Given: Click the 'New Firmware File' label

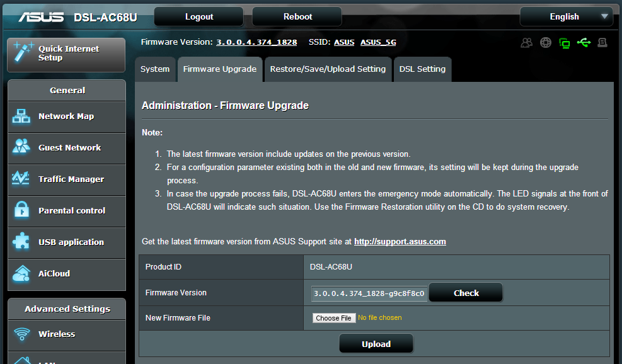Looking at the screenshot, I should click(x=178, y=317).
